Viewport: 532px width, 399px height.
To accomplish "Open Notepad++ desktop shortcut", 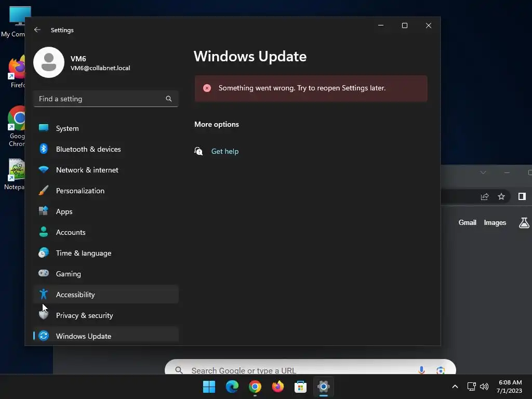I will 15,175.
